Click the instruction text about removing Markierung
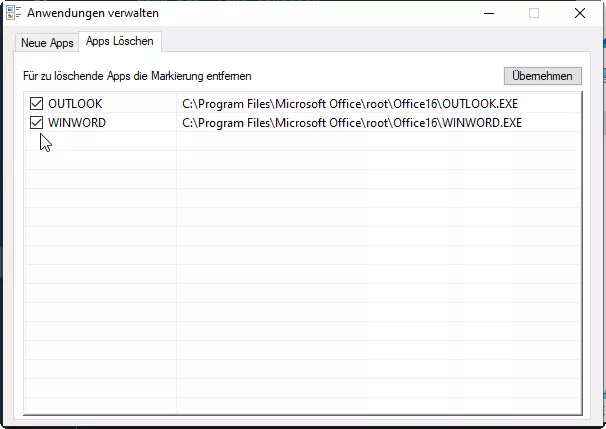Viewport: 606px width, 429px height. tap(137, 76)
